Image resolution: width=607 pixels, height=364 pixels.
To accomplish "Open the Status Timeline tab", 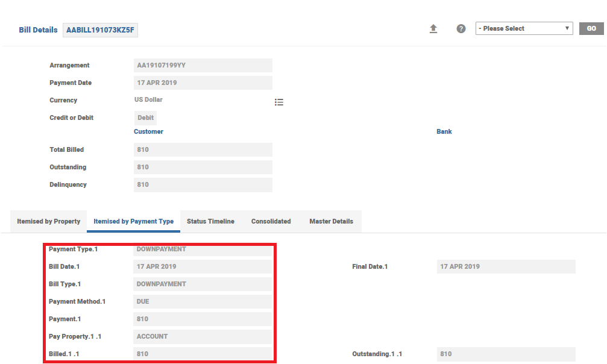I will [x=210, y=221].
